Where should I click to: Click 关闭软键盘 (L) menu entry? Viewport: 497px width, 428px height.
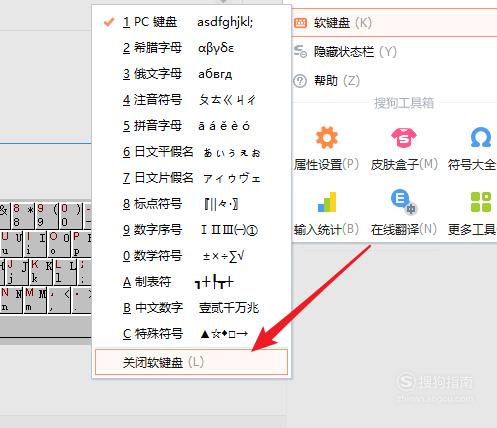click(x=191, y=362)
